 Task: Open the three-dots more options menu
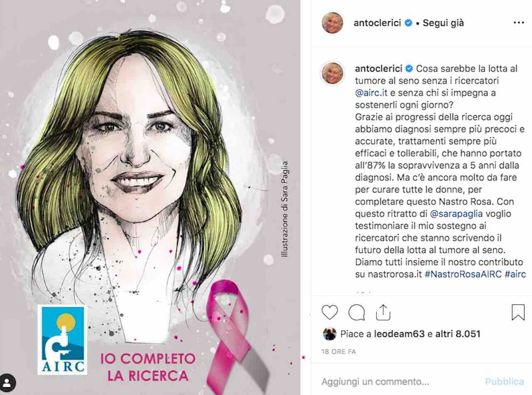(x=519, y=23)
